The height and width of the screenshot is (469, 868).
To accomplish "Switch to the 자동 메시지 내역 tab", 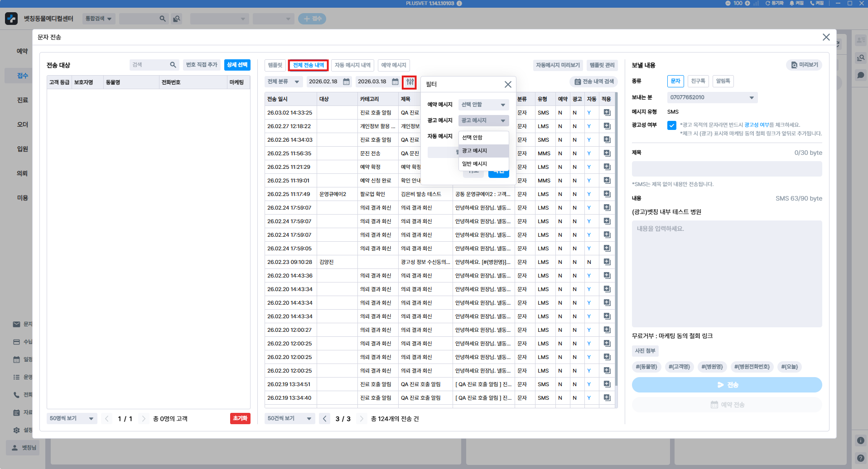I will pyautogui.click(x=352, y=65).
